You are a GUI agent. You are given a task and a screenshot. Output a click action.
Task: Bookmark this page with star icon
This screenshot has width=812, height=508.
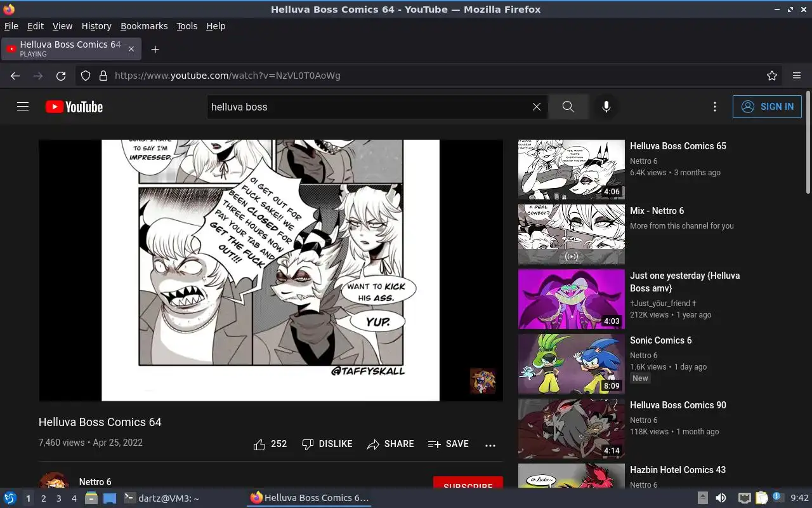coord(772,76)
